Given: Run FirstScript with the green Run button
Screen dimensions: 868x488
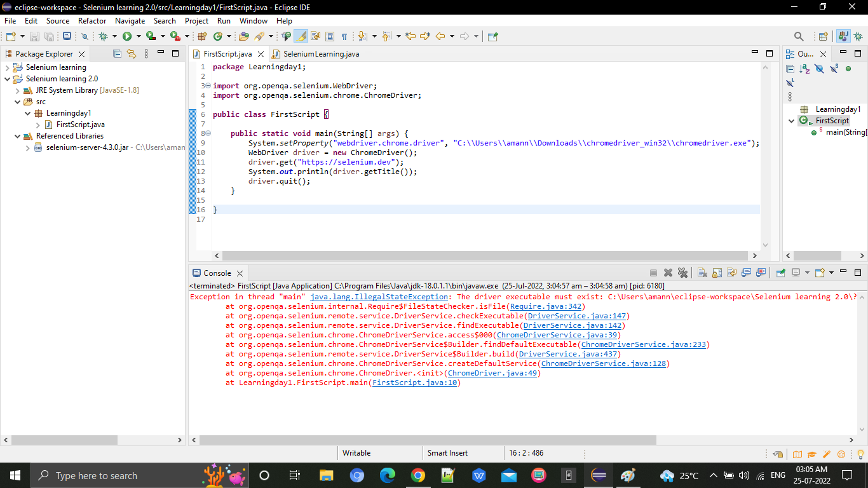Looking at the screenshot, I should click(x=126, y=36).
